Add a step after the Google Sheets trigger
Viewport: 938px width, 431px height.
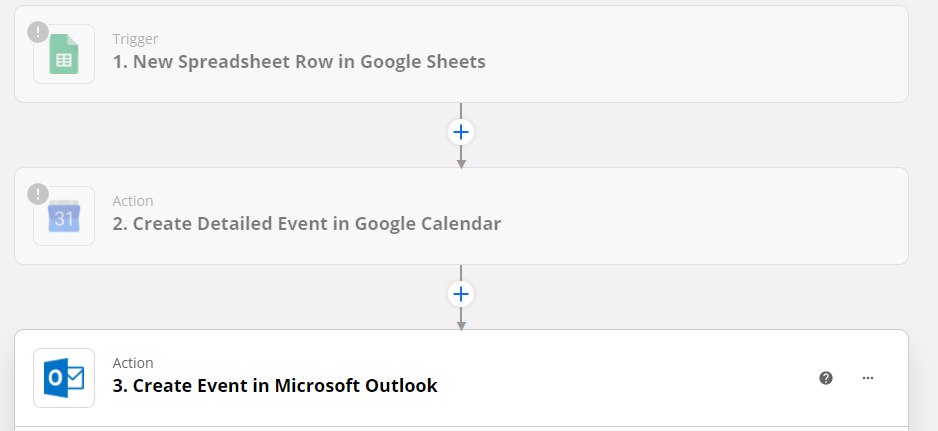coord(461,132)
